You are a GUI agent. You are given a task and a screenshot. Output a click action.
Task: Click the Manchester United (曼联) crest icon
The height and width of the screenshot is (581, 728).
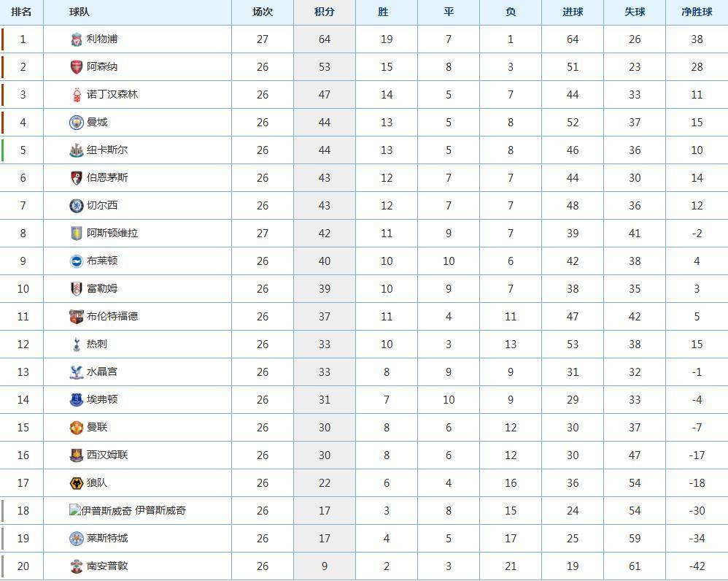[x=77, y=428]
